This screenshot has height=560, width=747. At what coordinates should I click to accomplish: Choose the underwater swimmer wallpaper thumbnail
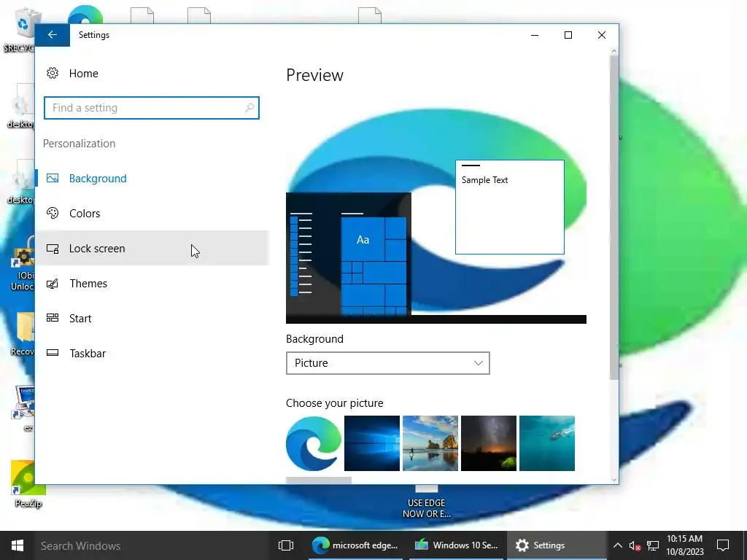coord(547,443)
